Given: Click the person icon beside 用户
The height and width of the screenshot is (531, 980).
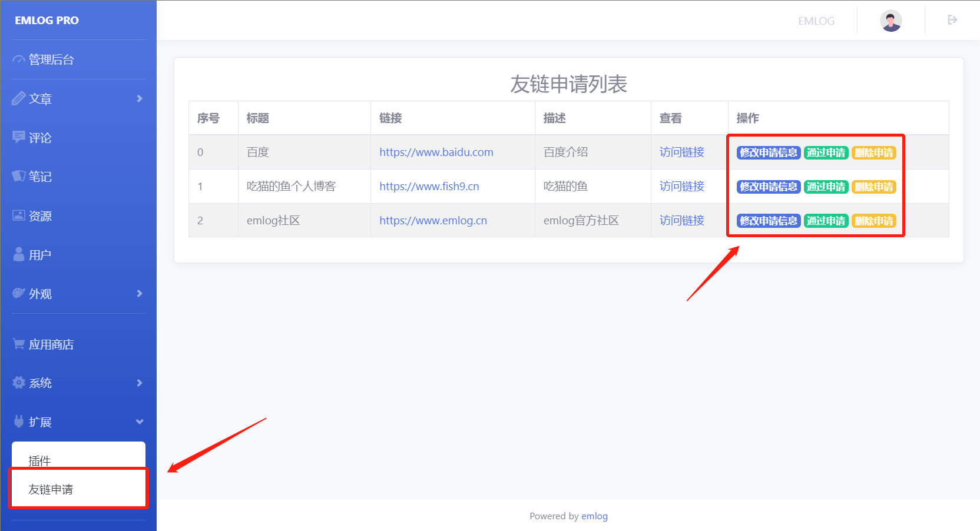Looking at the screenshot, I should pos(19,254).
